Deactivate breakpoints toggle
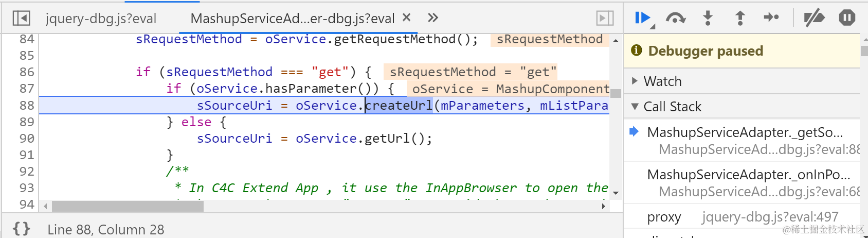868x238 pixels. (814, 18)
